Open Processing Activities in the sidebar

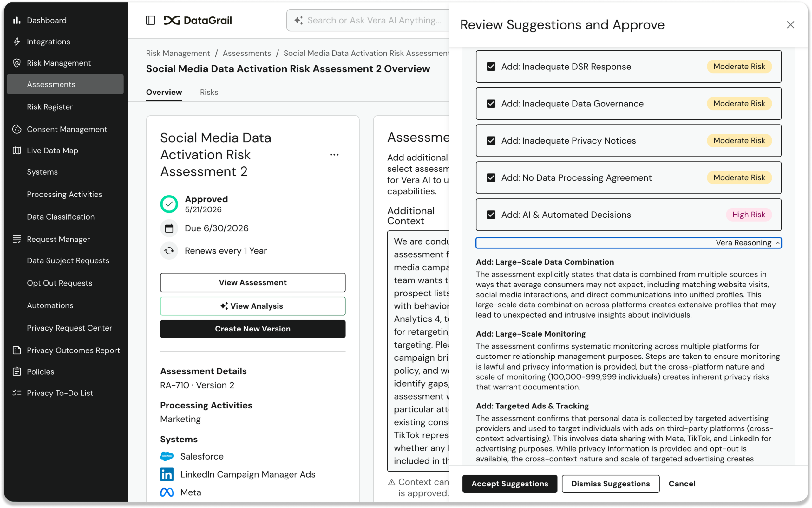coord(65,194)
